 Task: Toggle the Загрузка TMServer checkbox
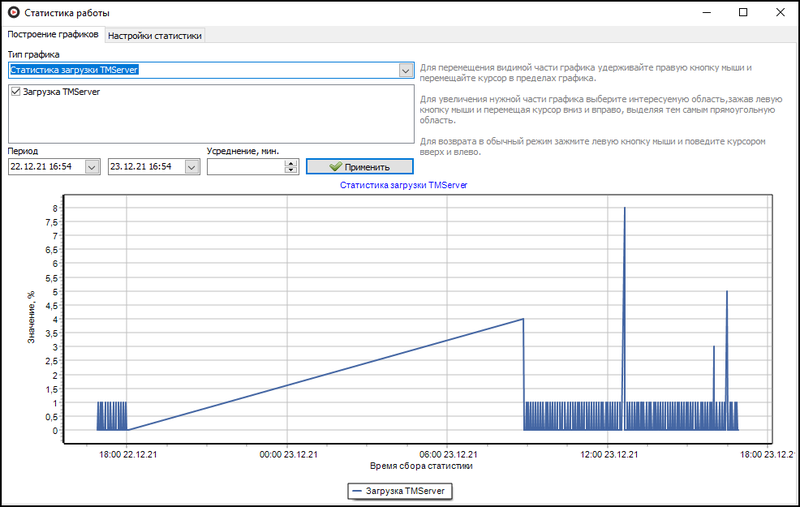pos(14,92)
